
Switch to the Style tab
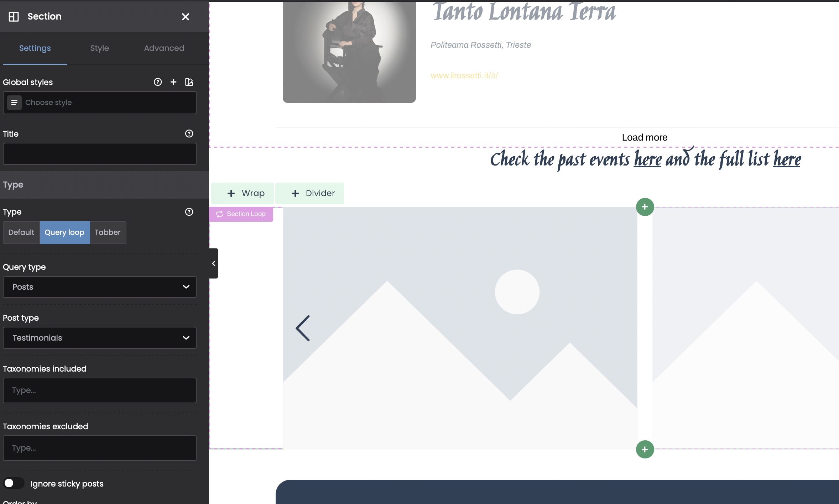(99, 48)
